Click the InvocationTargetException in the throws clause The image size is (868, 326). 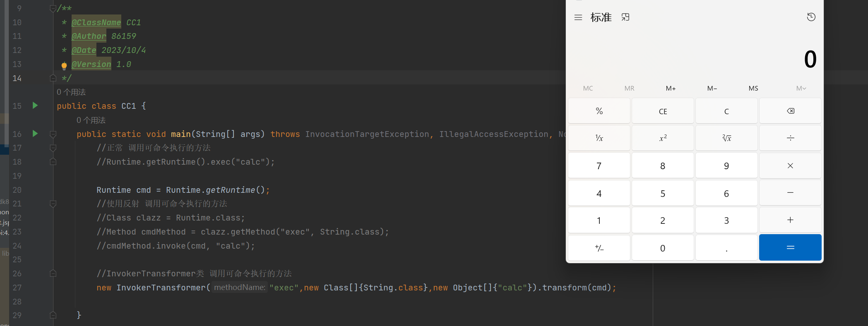(x=367, y=134)
